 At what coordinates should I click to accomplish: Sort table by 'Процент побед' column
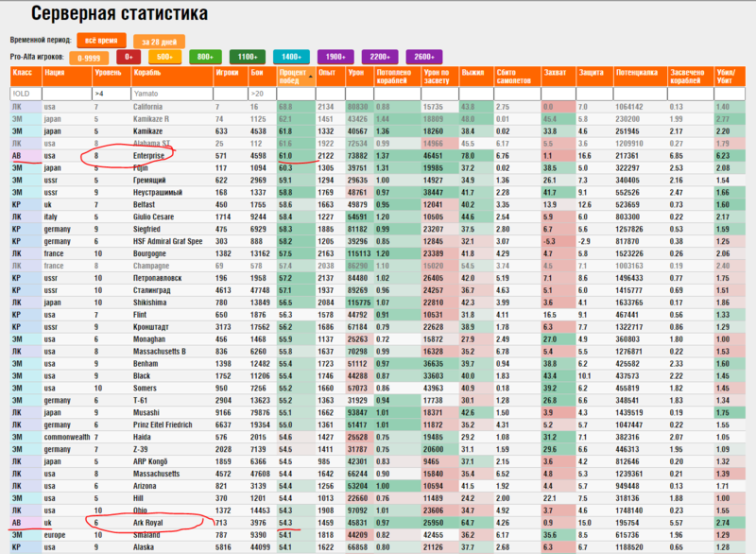coord(296,77)
